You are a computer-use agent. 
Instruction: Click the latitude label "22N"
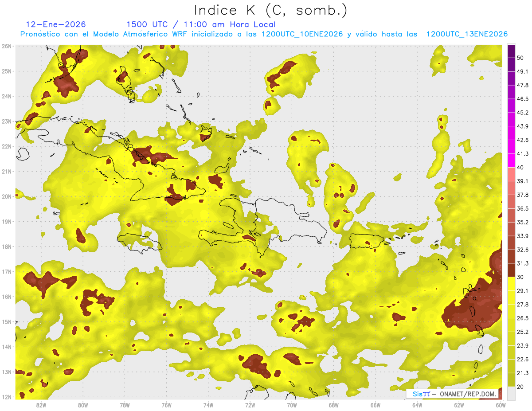pyautogui.click(x=7, y=146)
